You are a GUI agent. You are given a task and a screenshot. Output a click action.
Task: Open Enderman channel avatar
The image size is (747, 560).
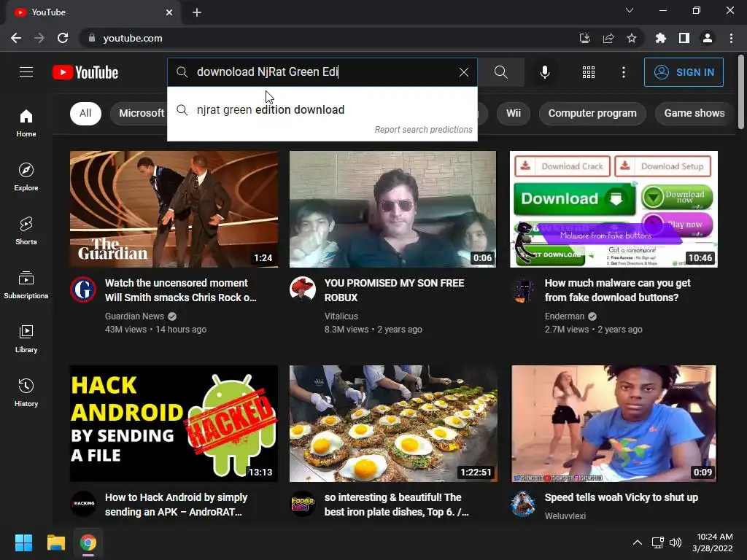pyautogui.click(x=523, y=289)
